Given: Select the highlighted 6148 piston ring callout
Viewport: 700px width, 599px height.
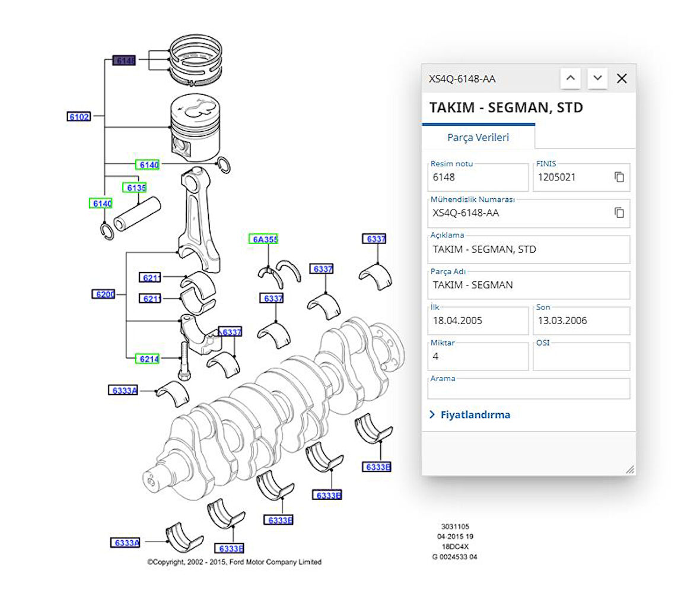Looking at the screenshot, I should pos(125,61).
